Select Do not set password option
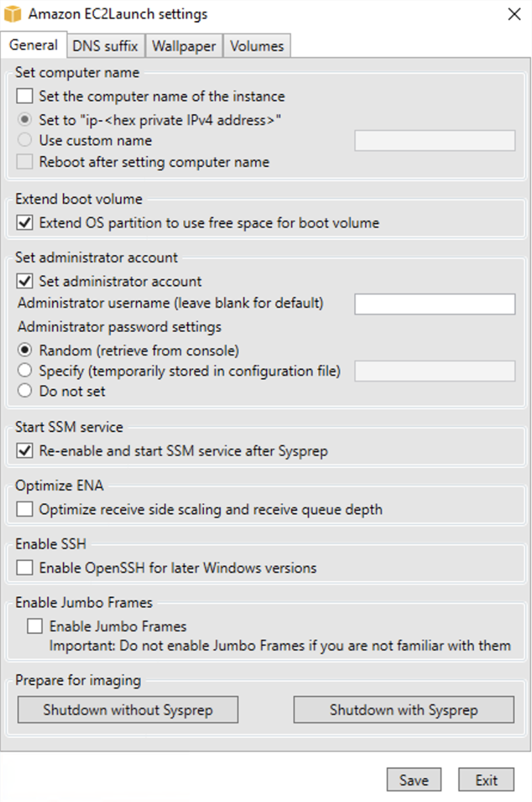The height and width of the screenshot is (802, 532). pyautogui.click(x=25, y=390)
